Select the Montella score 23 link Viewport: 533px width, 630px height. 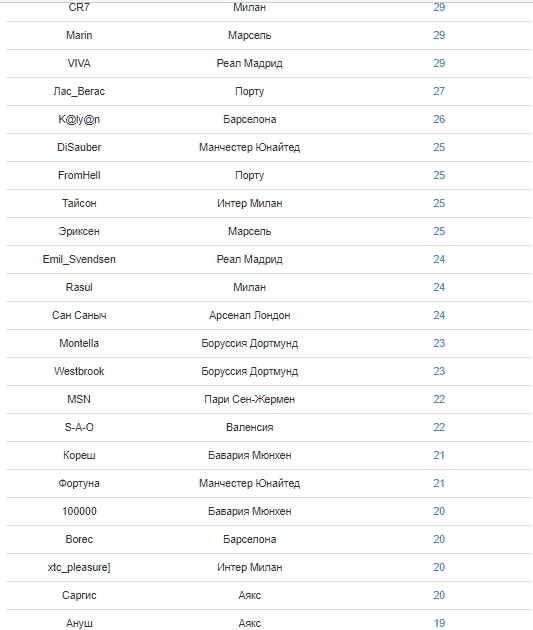pyautogui.click(x=439, y=344)
